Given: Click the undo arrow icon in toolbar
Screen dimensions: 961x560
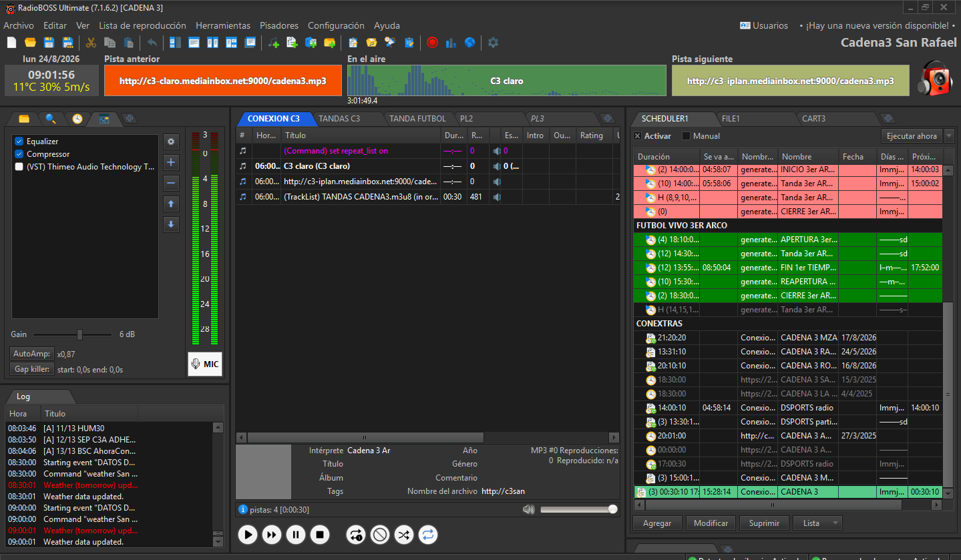Looking at the screenshot, I should pos(152,43).
